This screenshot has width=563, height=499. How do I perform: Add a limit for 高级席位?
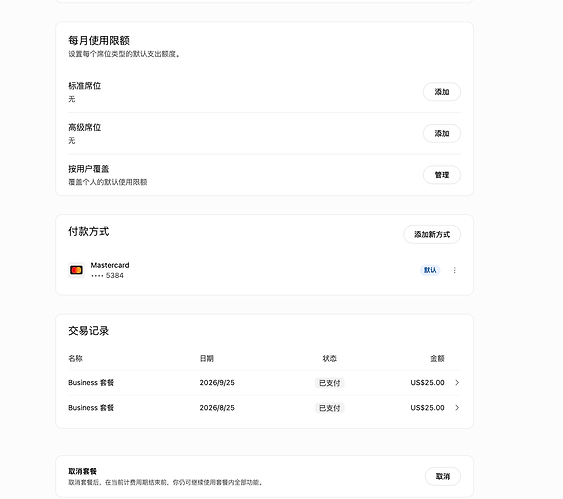point(442,134)
